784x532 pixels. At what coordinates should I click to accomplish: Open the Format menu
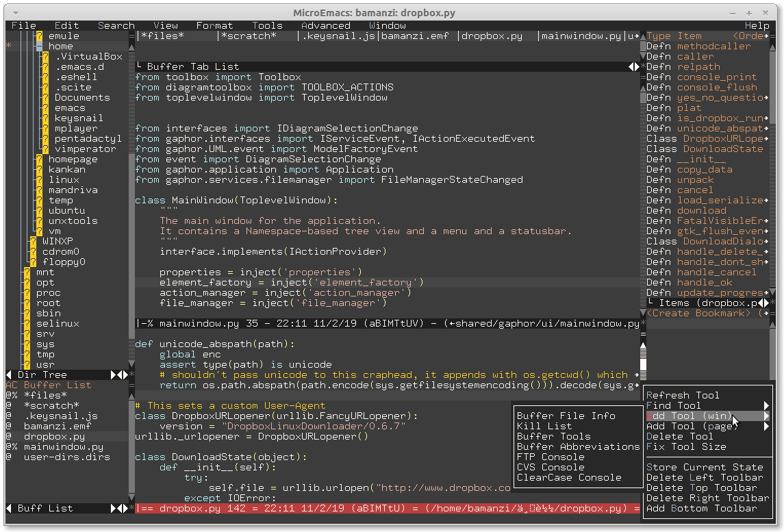click(x=214, y=25)
